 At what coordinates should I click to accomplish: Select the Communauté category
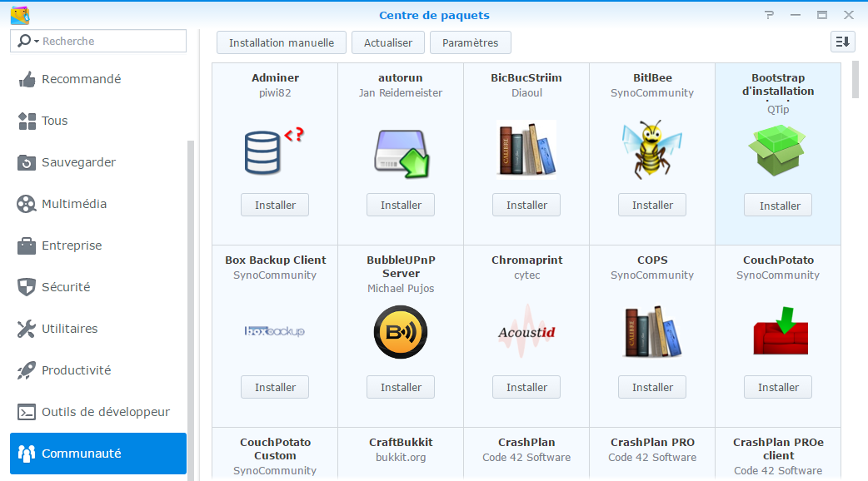point(98,454)
